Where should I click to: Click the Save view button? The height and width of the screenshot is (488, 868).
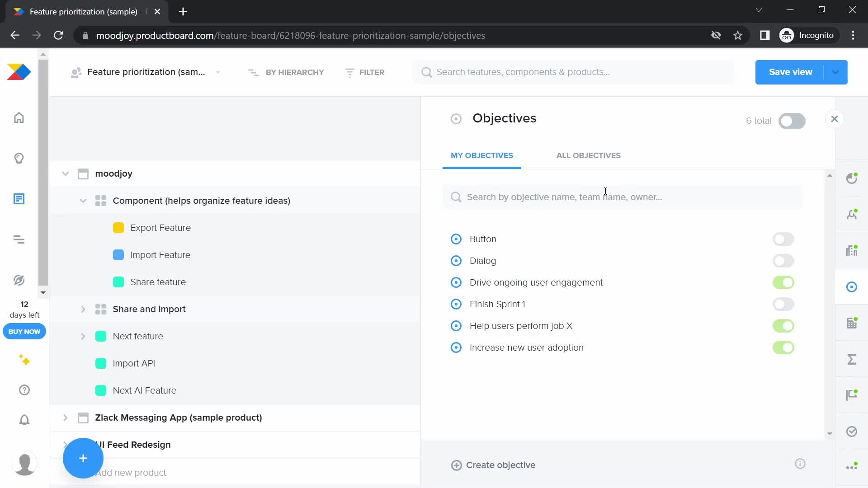coord(790,72)
